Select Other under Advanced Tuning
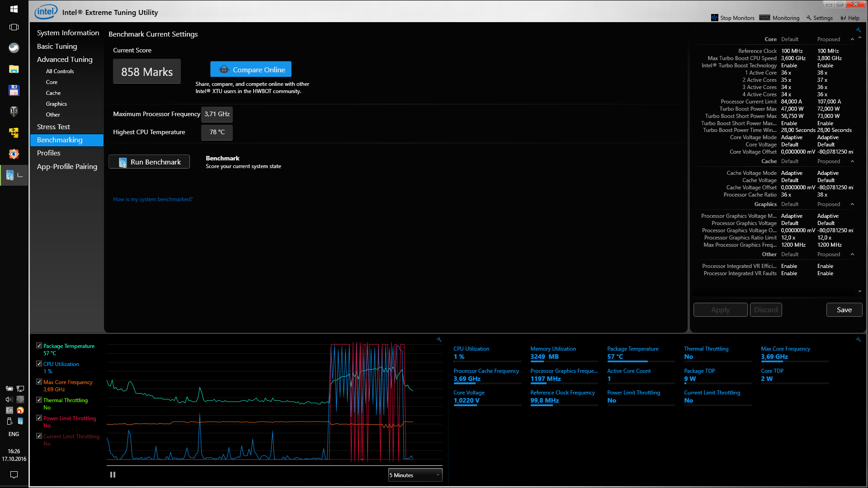 (x=52, y=115)
